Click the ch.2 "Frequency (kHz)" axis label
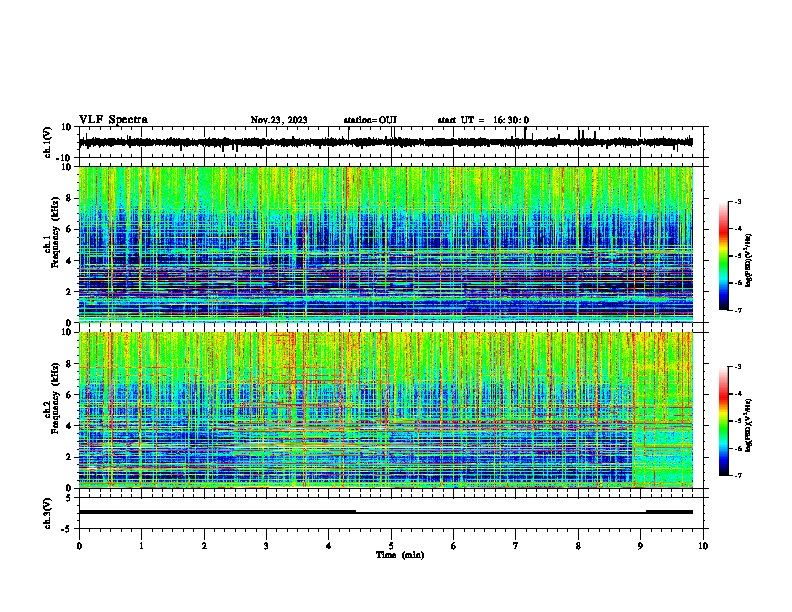 55,398
